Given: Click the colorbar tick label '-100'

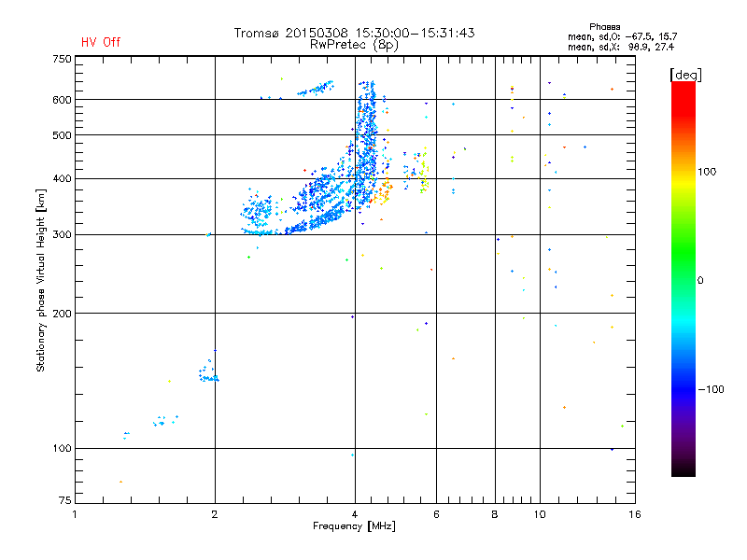Looking at the screenshot, I should [x=711, y=389].
